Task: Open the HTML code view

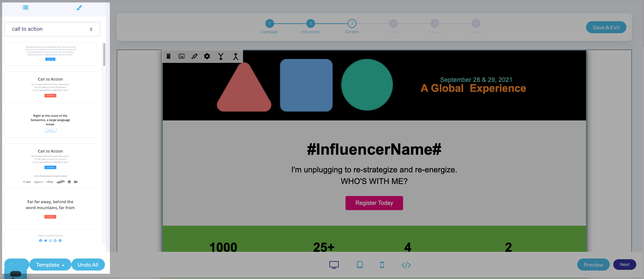Action: pyautogui.click(x=406, y=265)
